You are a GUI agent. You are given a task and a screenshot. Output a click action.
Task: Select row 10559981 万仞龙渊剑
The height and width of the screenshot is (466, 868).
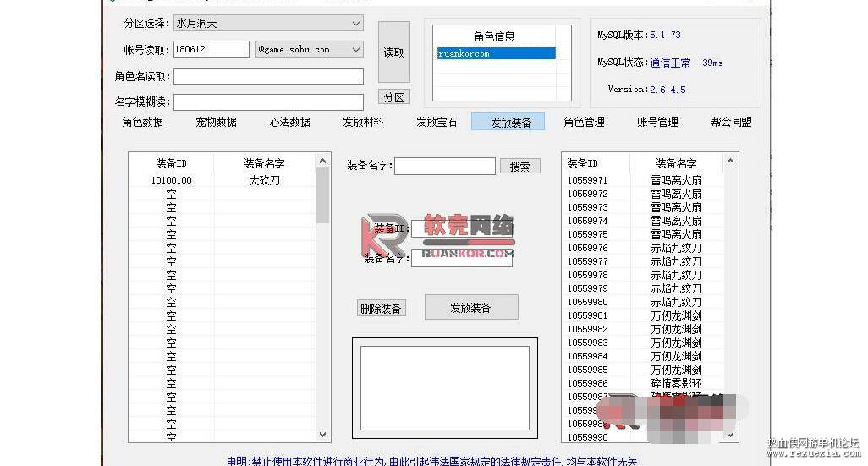point(643,315)
